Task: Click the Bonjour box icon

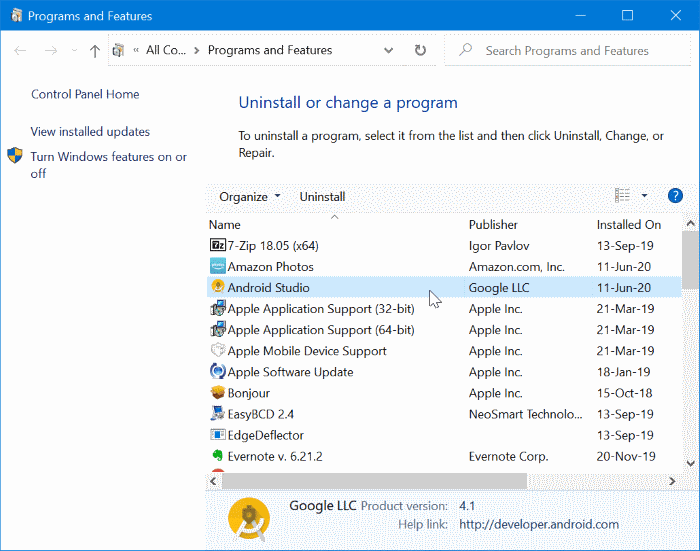Action: 217,392
